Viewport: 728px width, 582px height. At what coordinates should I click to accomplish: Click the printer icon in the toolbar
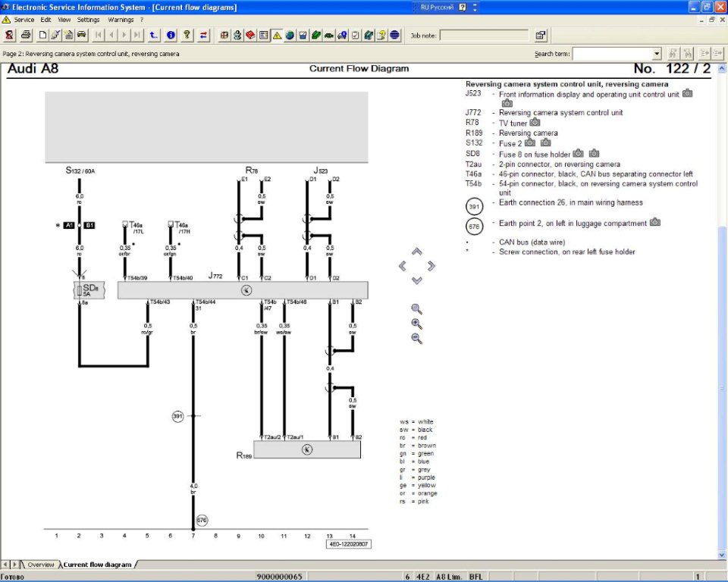click(x=26, y=35)
